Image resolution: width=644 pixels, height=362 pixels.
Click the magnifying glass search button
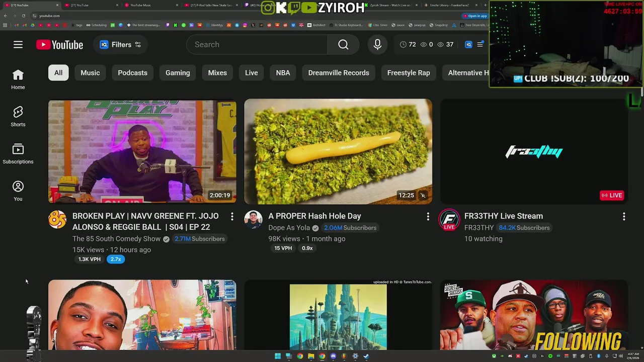point(343,45)
